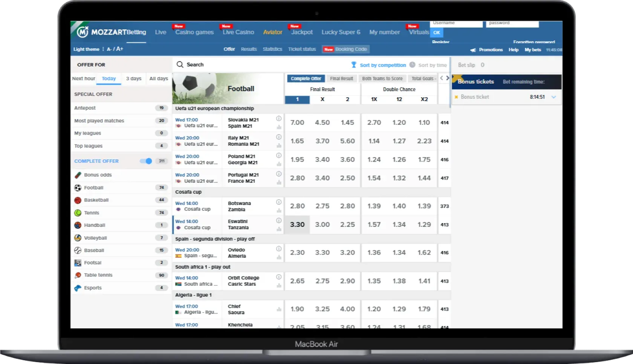The height and width of the screenshot is (364, 633).
Task: Open the Top leagues row
Action: click(x=121, y=146)
